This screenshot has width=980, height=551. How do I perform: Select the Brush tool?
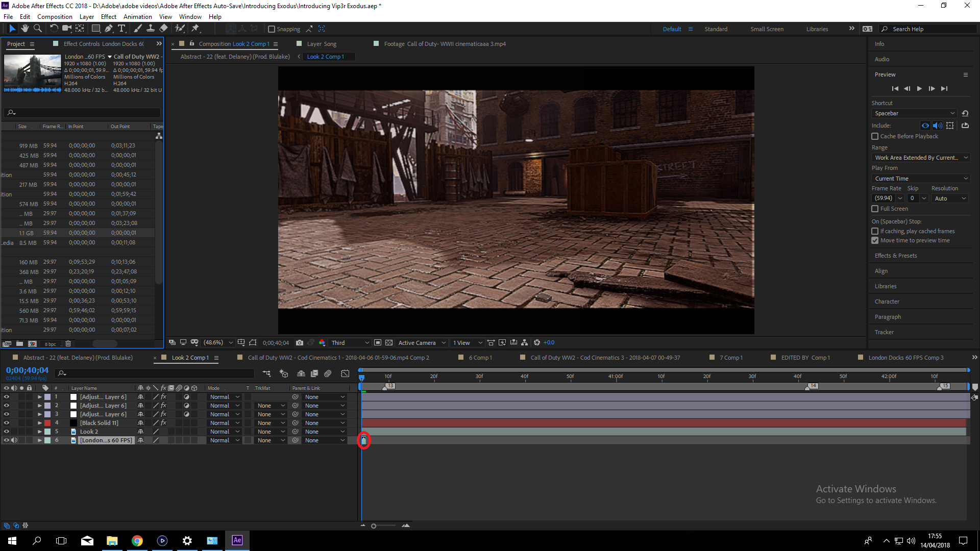[x=138, y=29]
